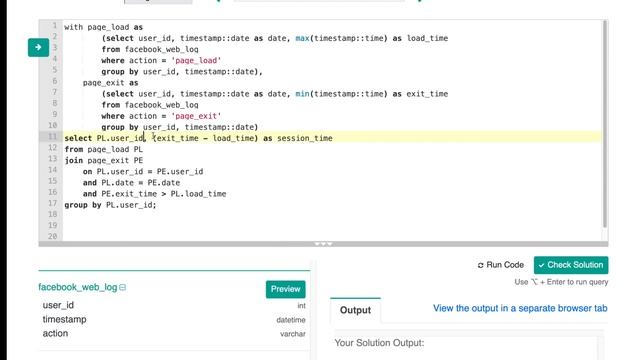Click the 'varchar' type label
This screenshot has height=360, width=640.
coord(293,334)
